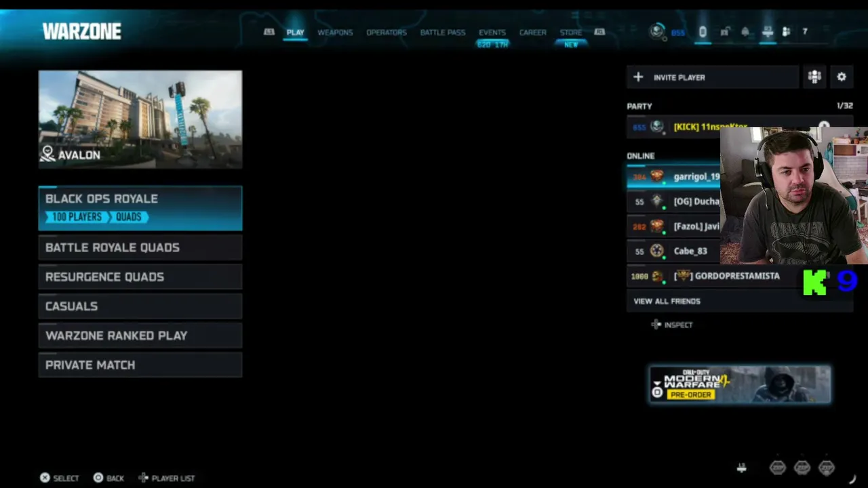Click the Avalon map thumbnail
This screenshot has width=868, height=488.
pos(140,119)
